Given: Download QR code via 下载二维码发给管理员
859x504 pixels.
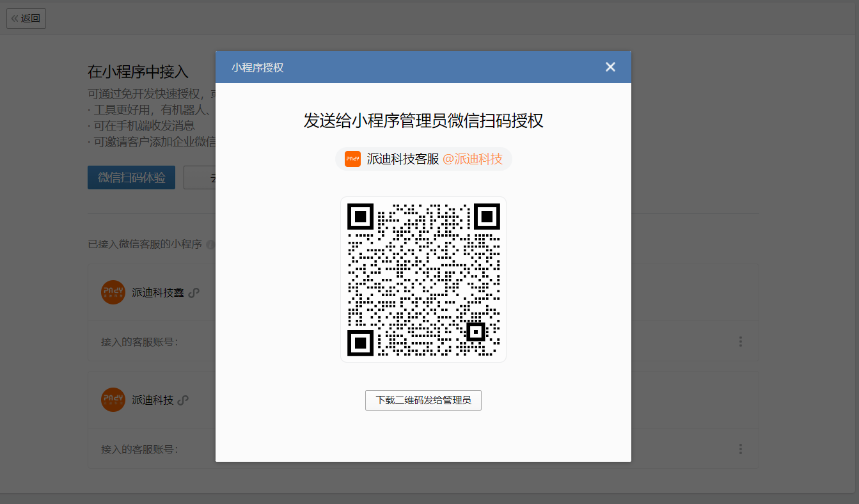Looking at the screenshot, I should point(423,400).
